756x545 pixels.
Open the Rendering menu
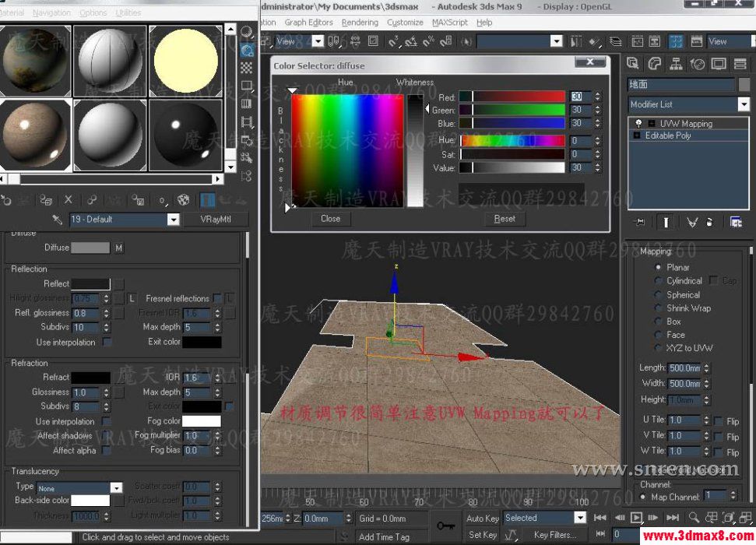(359, 23)
